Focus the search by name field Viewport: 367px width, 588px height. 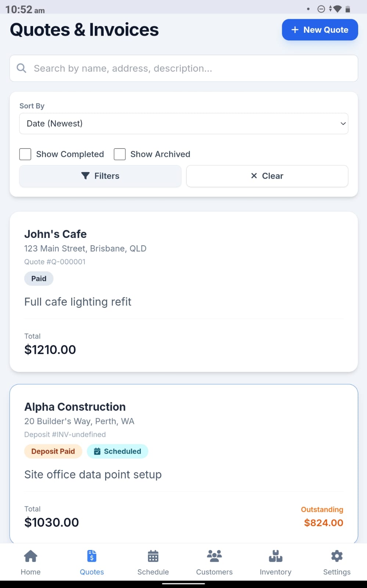click(x=191, y=68)
